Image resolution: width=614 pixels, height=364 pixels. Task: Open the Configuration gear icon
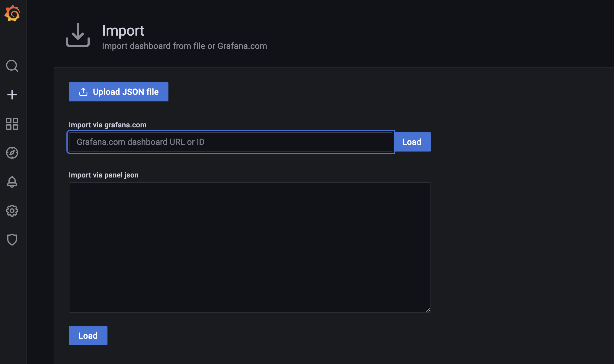pos(12,211)
